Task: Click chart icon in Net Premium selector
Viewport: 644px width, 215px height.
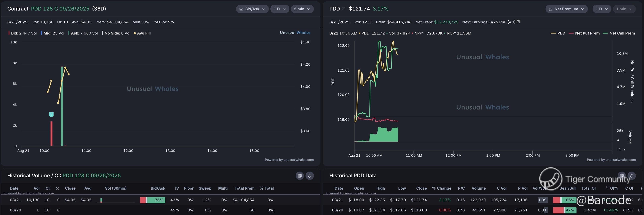Action: pyautogui.click(x=550, y=9)
